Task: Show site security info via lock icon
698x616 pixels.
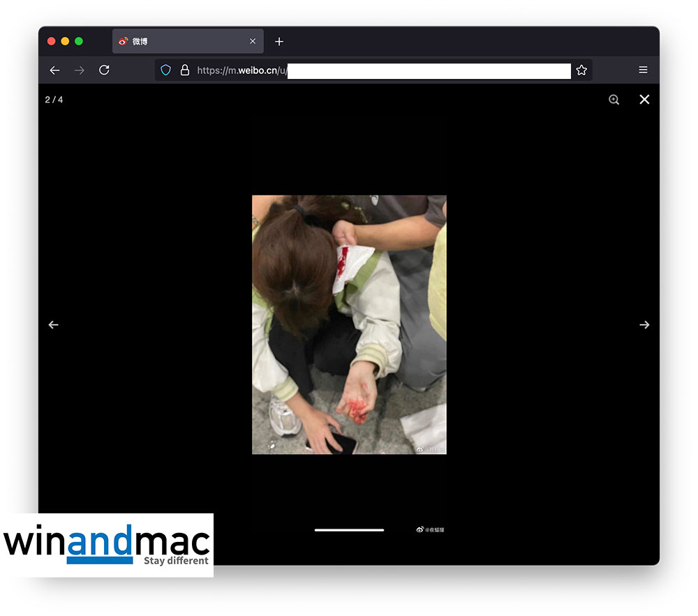Action: click(x=185, y=70)
